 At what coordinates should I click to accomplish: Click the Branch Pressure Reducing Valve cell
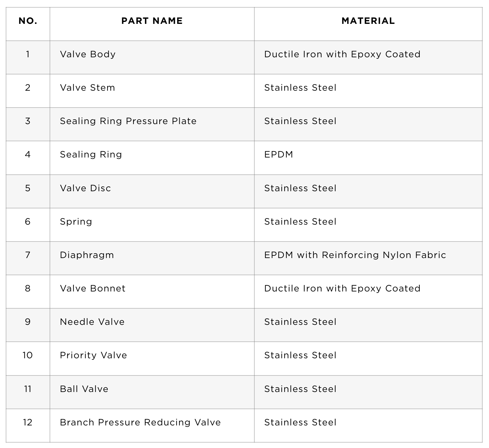[152, 425]
